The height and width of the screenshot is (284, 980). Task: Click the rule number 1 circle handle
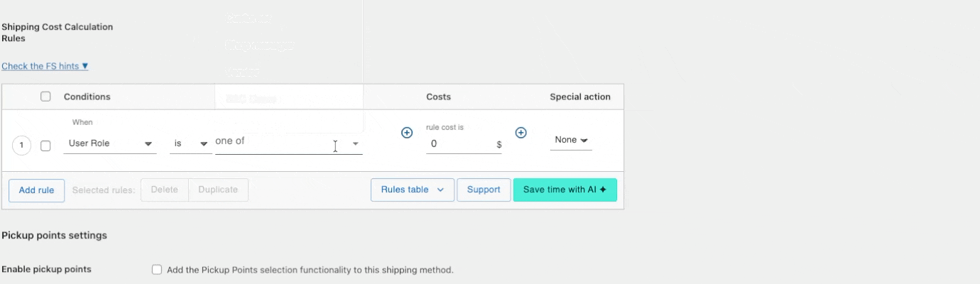coord(21,146)
